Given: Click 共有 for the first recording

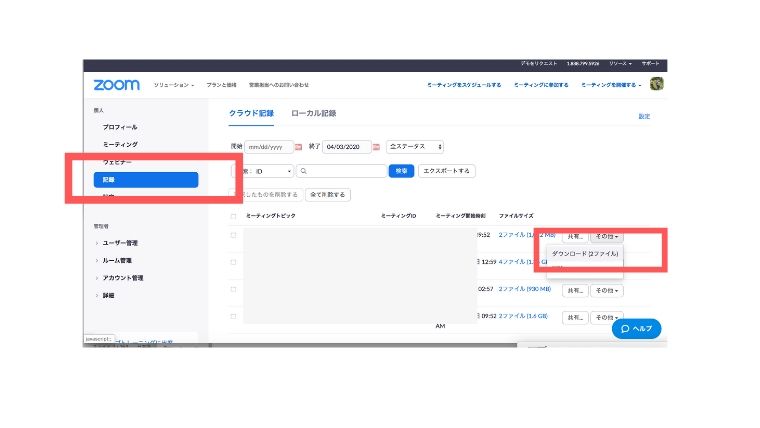Looking at the screenshot, I should (x=575, y=237).
